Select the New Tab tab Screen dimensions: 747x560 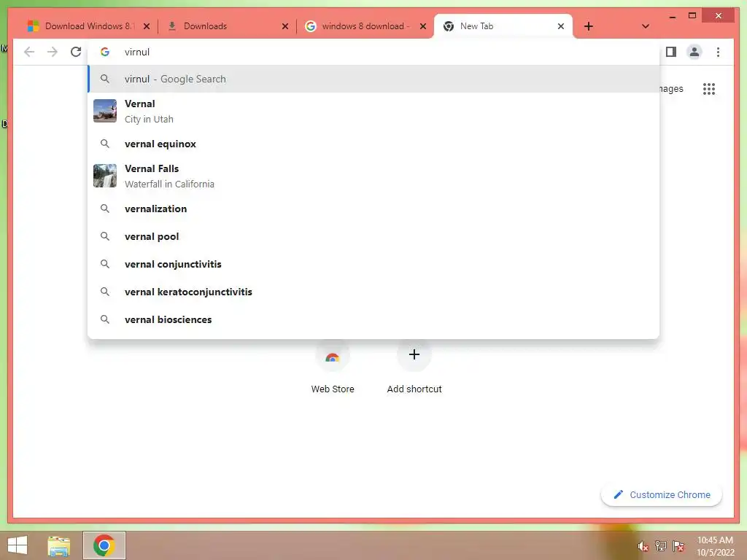[503, 26]
